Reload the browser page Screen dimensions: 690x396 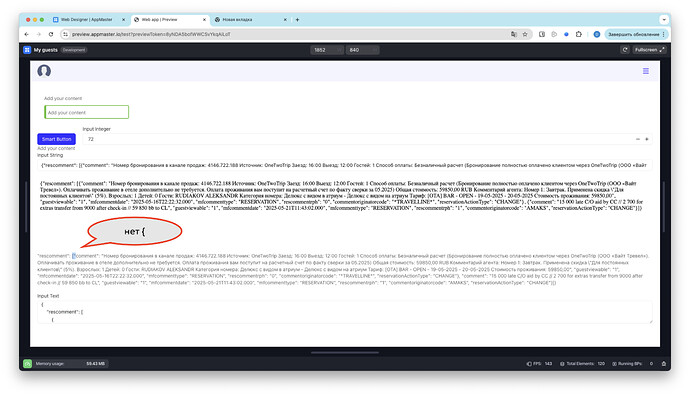(51, 34)
